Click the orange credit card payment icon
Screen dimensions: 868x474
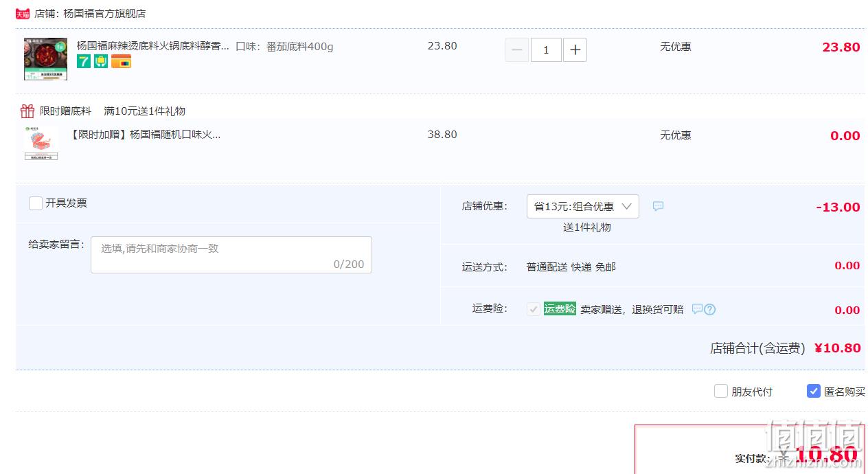[x=121, y=61]
